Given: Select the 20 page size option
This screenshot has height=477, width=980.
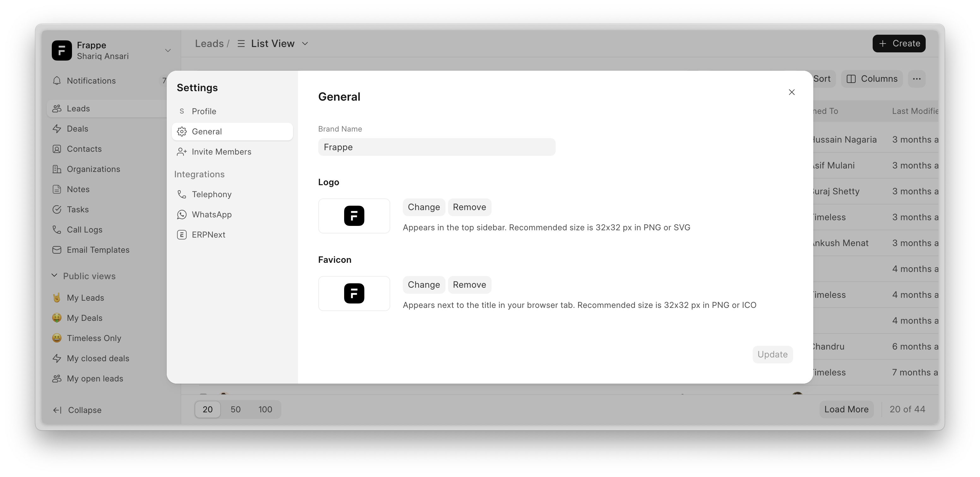Looking at the screenshot, I should 207,409.
